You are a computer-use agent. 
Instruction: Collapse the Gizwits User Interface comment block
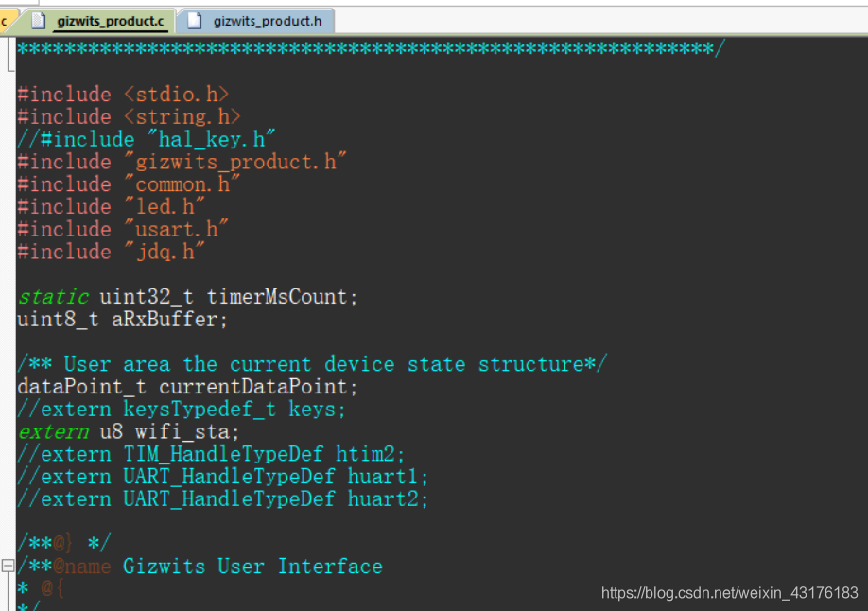click(x=8, y=566)
